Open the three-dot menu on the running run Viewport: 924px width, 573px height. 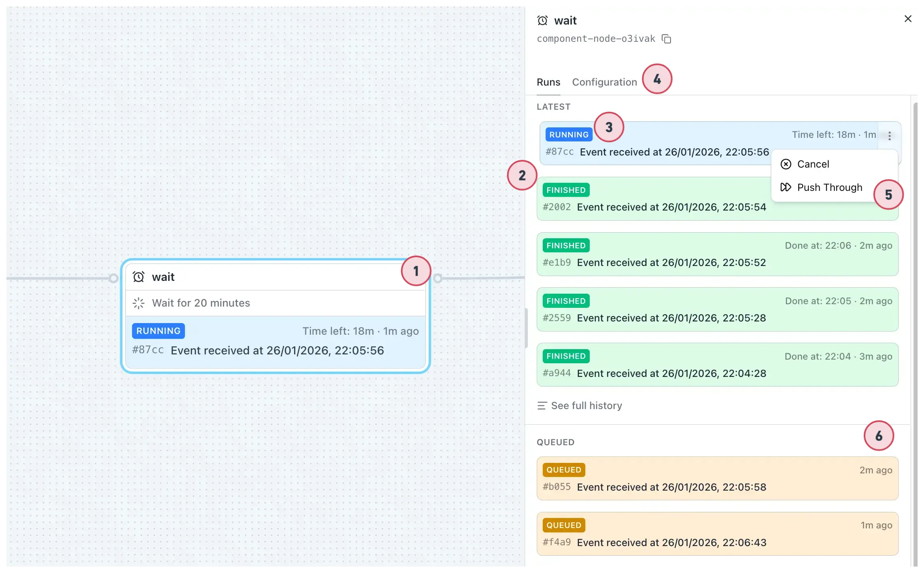click(x=889, y=136)
